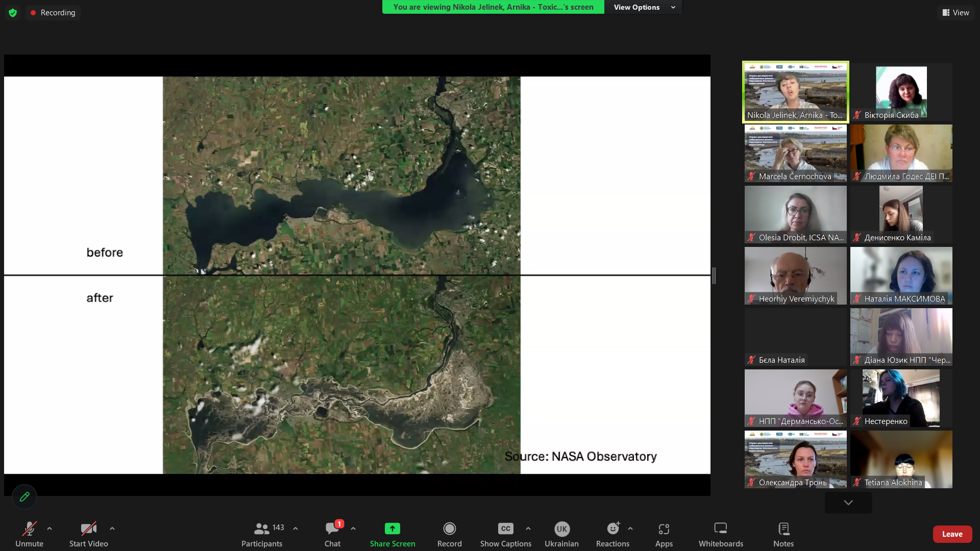Check the meeting security shield
The image size is (980, 551).
(x=12, y=12)
